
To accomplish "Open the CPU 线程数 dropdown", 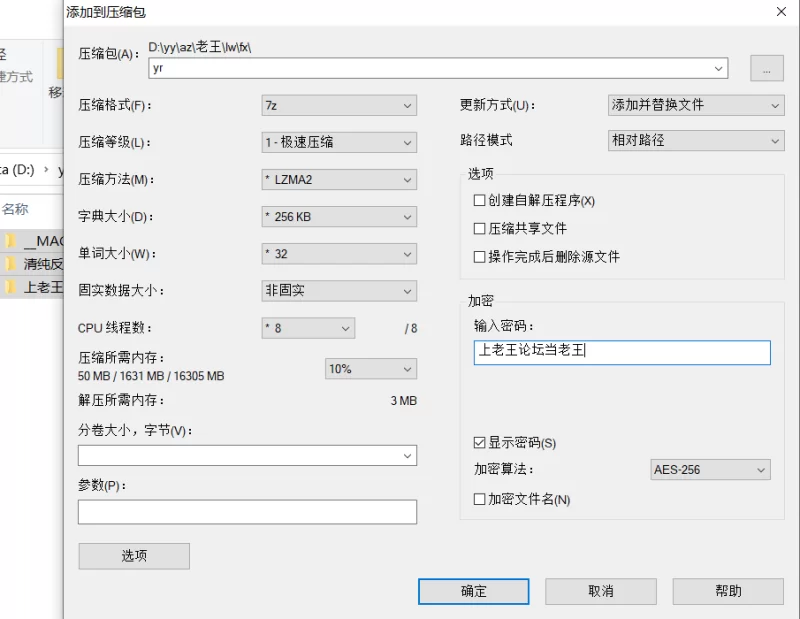I will (x=308, y=328).
